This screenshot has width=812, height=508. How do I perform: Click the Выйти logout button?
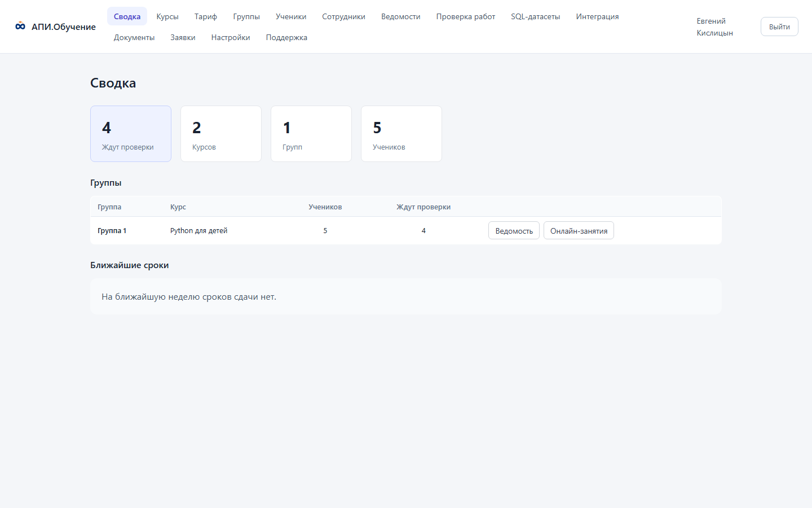pos(779,27)
